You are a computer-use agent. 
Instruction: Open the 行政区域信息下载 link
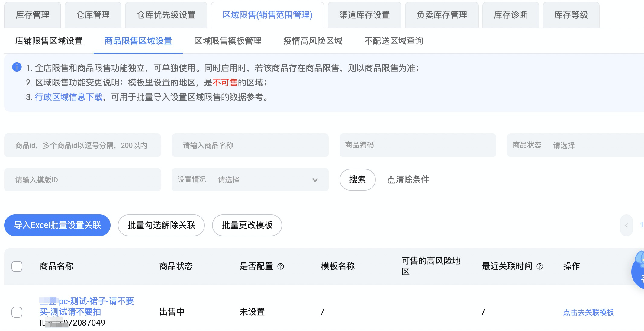(x=68, y=97)
